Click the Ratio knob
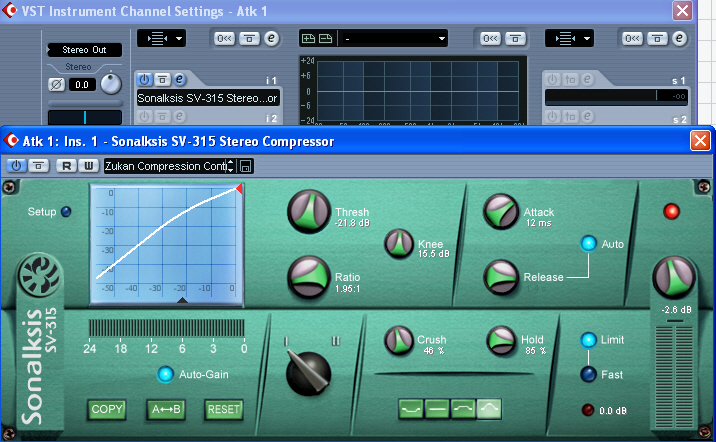Image resolution: width=716 pixels, height=442 pixels. coord(309,277)
